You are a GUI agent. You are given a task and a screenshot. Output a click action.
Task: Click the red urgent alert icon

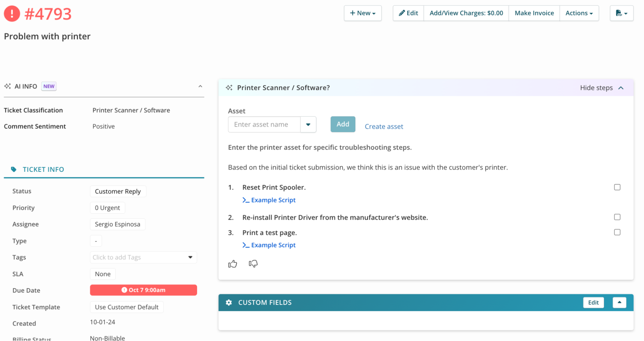12,14
